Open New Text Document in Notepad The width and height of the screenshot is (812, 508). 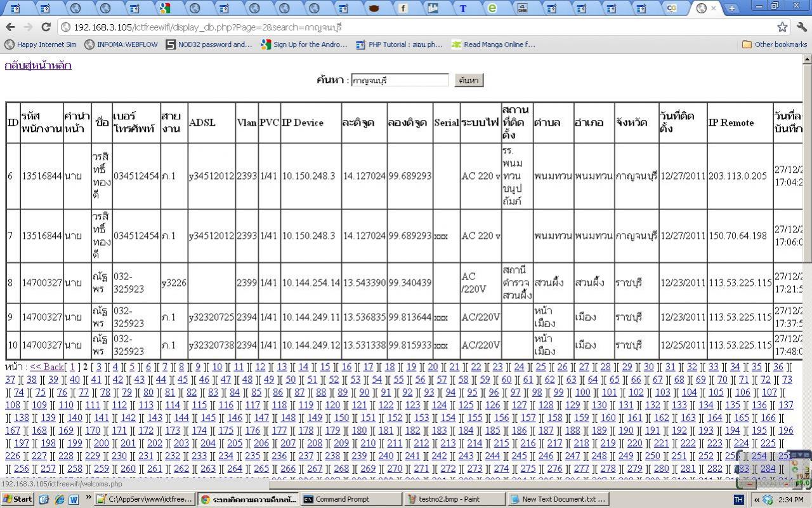[x=557, y=499]
